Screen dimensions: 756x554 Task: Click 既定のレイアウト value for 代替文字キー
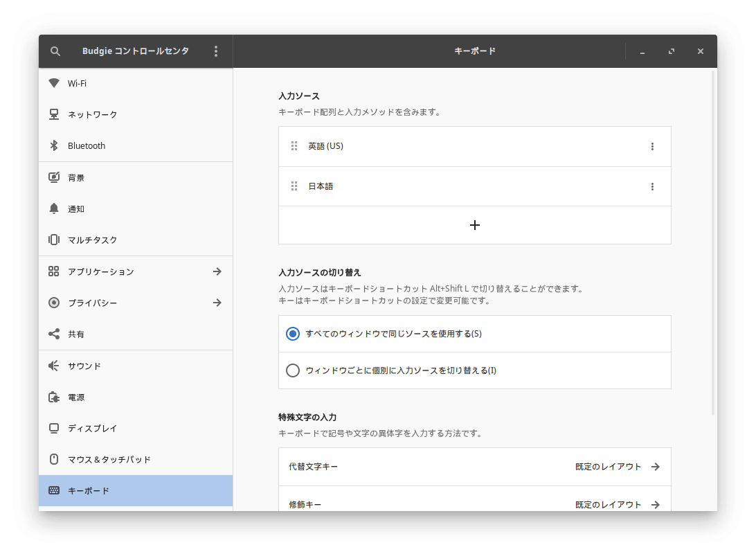point(608,467)
